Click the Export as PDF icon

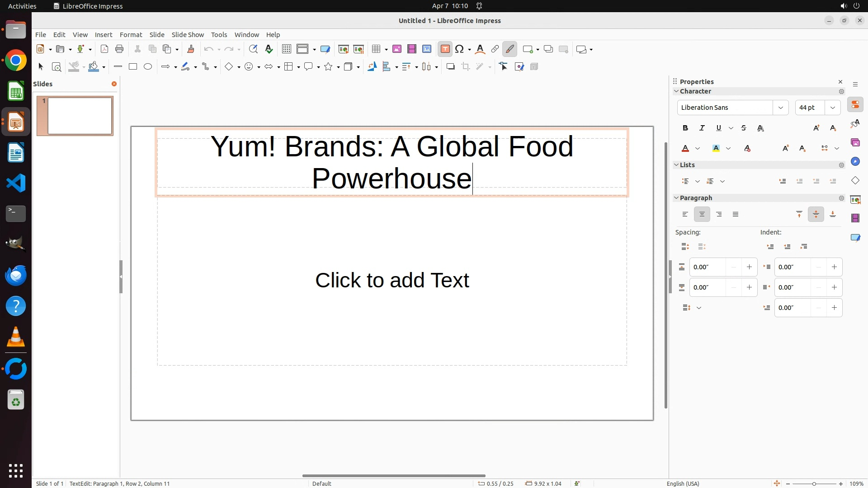pyautogui.click(x=104, y=49)
